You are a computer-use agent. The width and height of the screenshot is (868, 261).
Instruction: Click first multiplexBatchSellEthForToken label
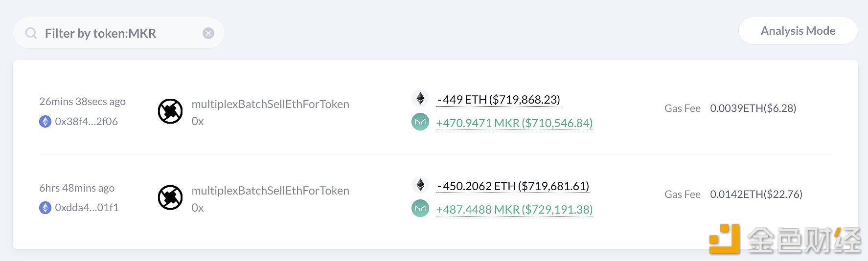pos(270,104)
